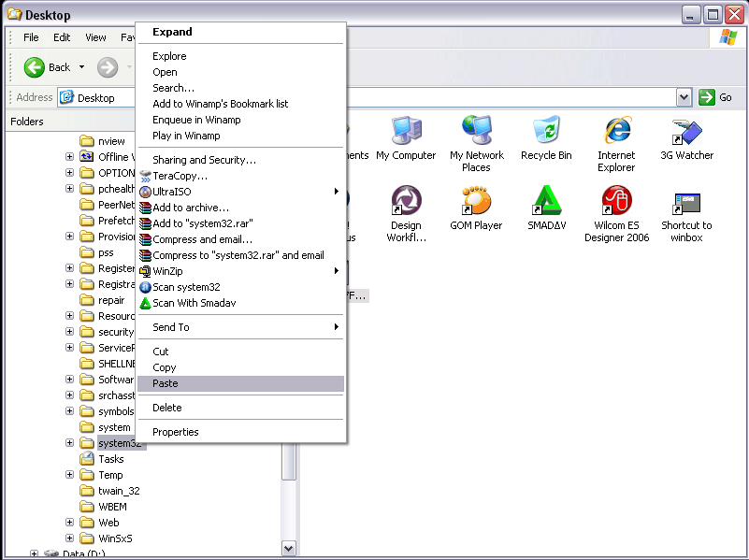Expand the WinSxS folder node
749x560 pixels.
[x=70, y=538]
